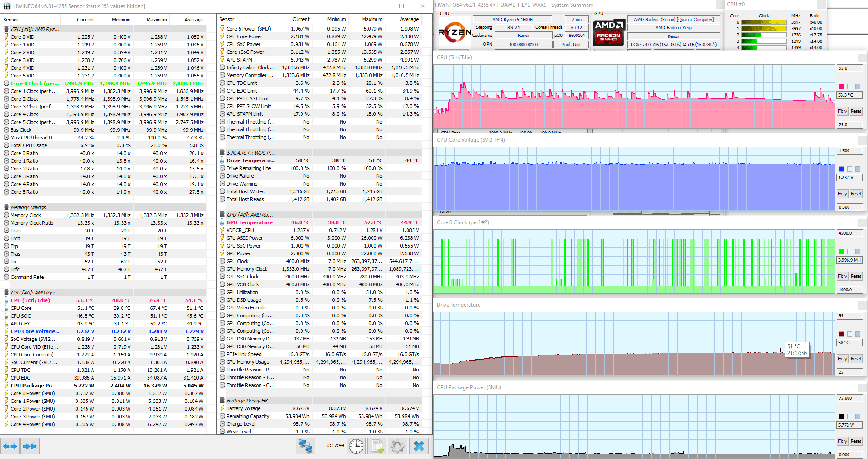Select the Battery: Desay HB... group header
This screenshot has width=868, height=459.
pos(319,401)
